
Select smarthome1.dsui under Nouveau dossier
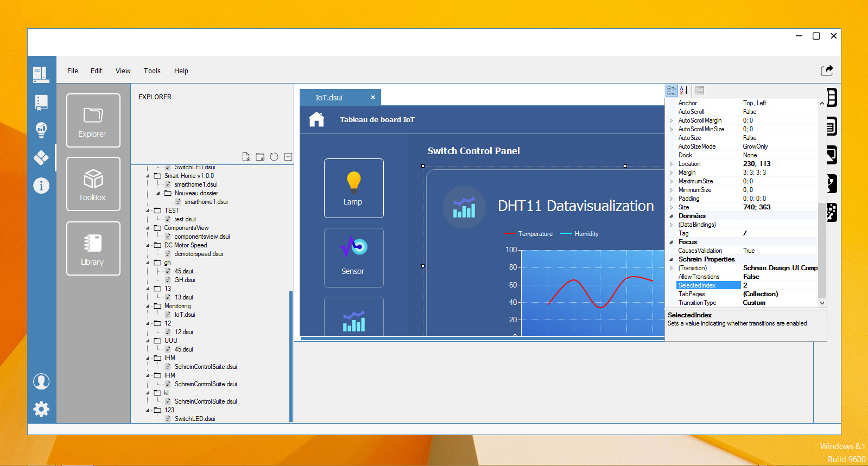click(206, 202)
